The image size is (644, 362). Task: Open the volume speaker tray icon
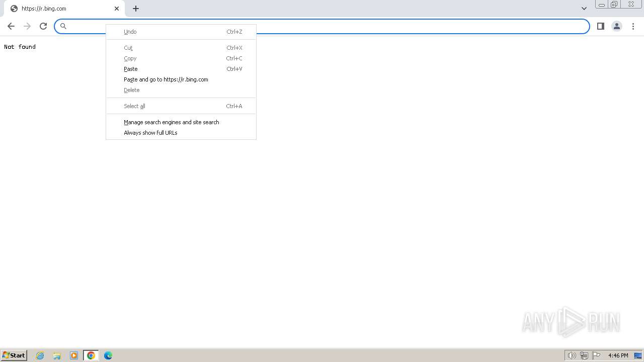[x=572, y=355]
